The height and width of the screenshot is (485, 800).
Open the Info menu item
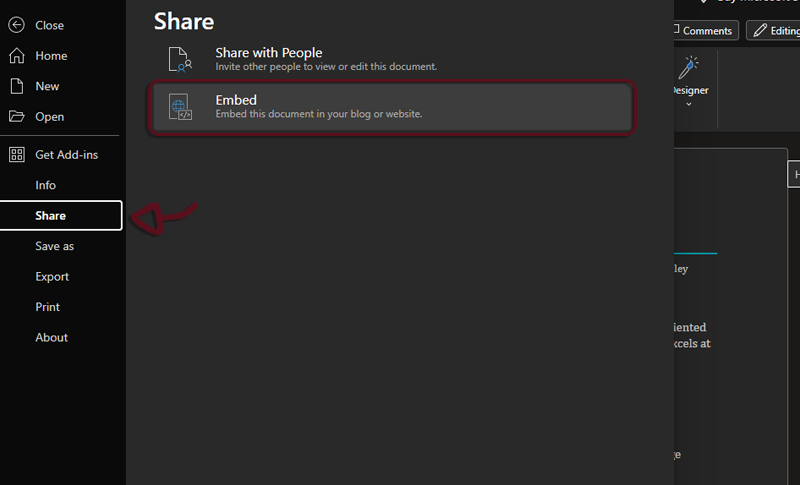point(46,185)
